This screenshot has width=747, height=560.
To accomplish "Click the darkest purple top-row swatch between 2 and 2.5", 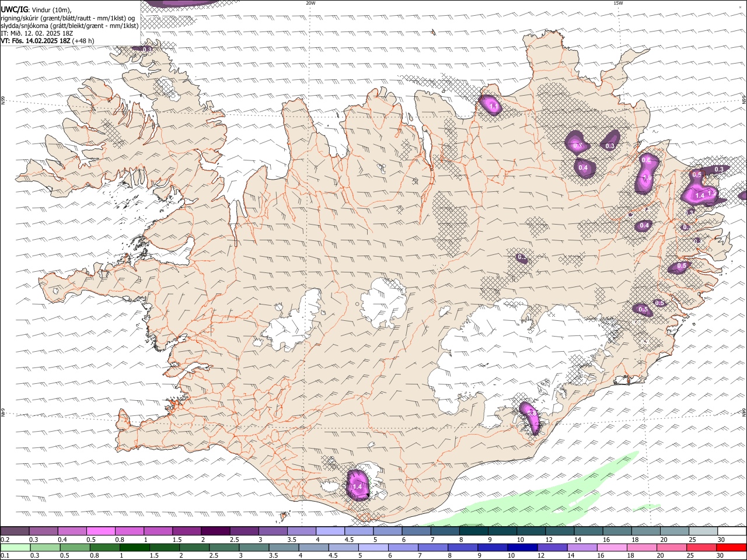I will (215, 531).
